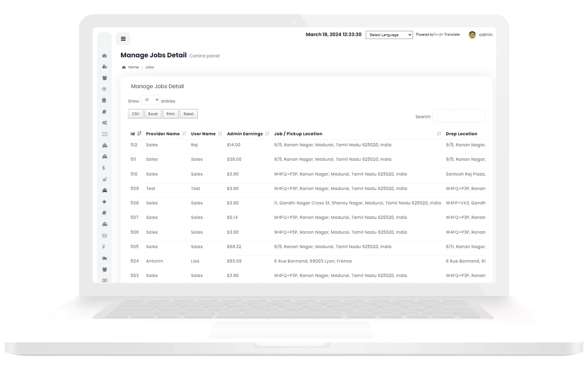
Task: Select job Id 503 cell
Action: 135,276
